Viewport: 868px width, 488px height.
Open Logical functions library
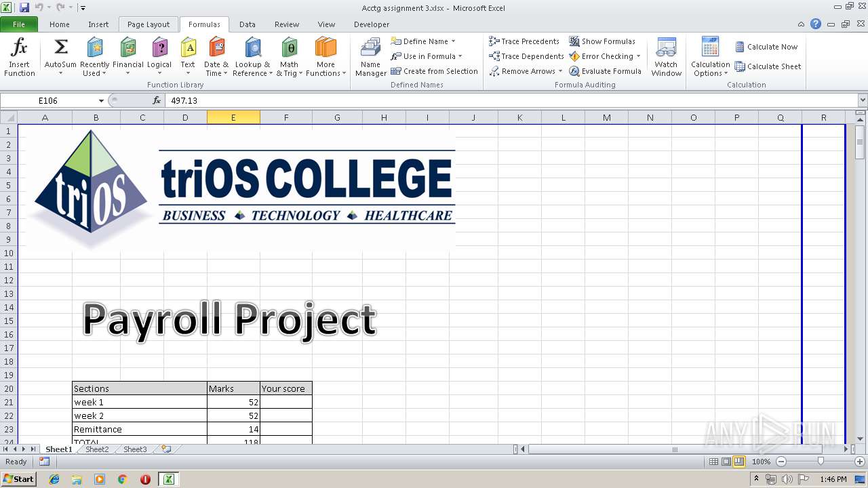(159, 58)
